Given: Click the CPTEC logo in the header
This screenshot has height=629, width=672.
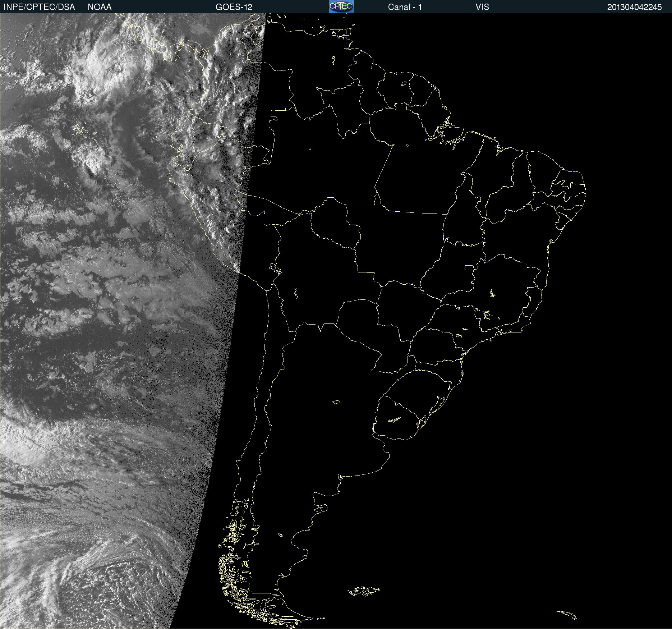Looking at the screenshot, I should pos(341,6).
